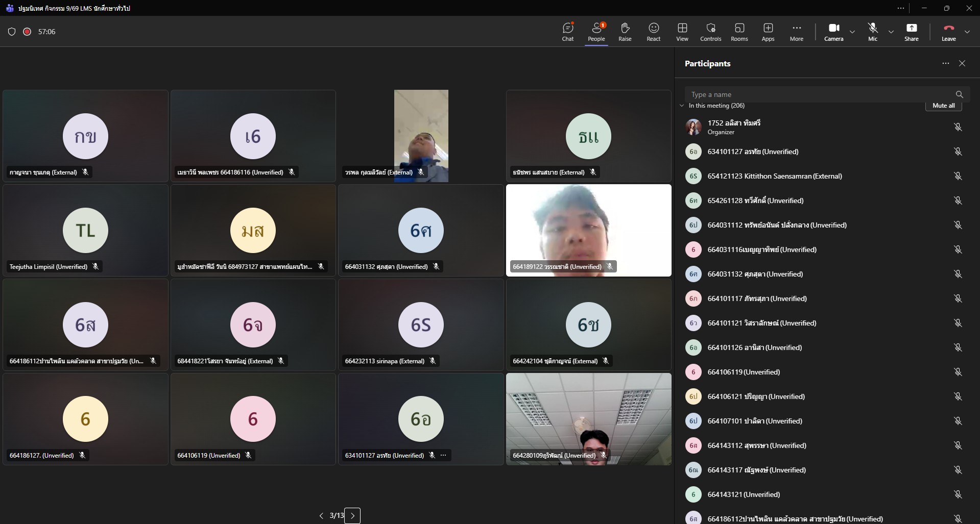This screenshot has width=980, height=524.
Task: Open the Leave options dropdown arrow
Action: tap(967, 32)
